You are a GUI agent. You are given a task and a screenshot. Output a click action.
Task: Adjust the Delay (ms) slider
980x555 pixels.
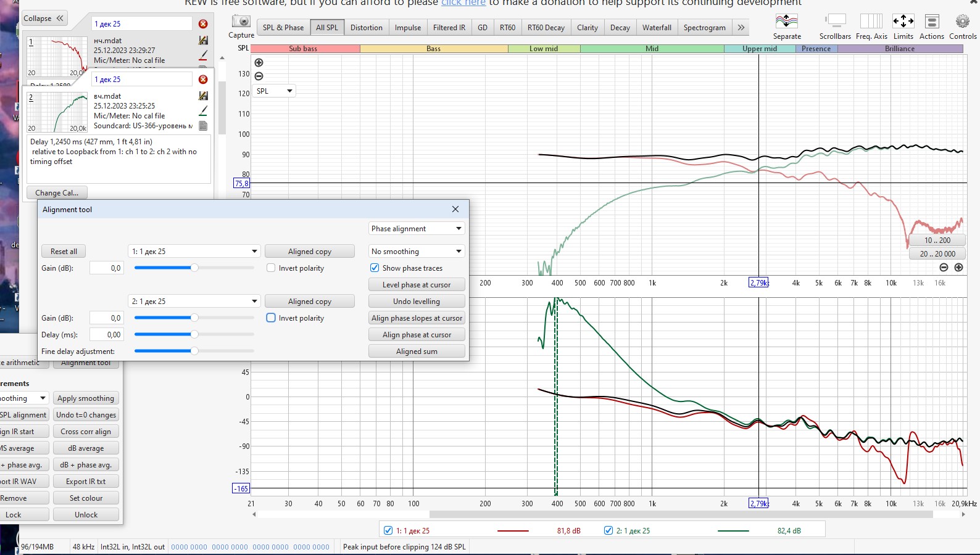(194, 334)
